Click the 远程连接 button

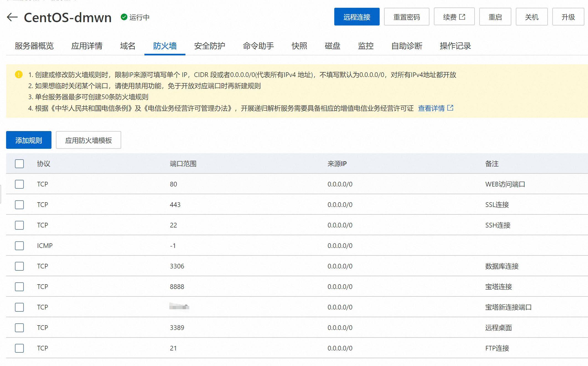[357, 17]
